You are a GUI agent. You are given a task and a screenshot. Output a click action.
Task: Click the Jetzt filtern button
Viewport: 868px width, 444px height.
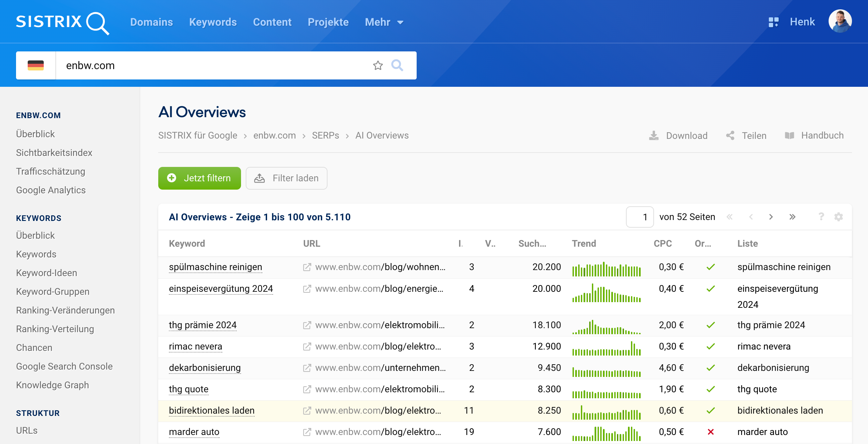point(200,178)
